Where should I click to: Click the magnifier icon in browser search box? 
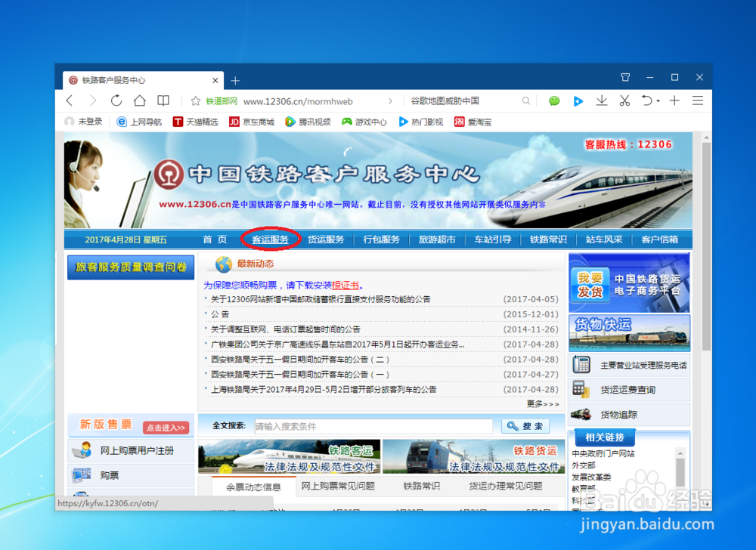pos(526,100)
